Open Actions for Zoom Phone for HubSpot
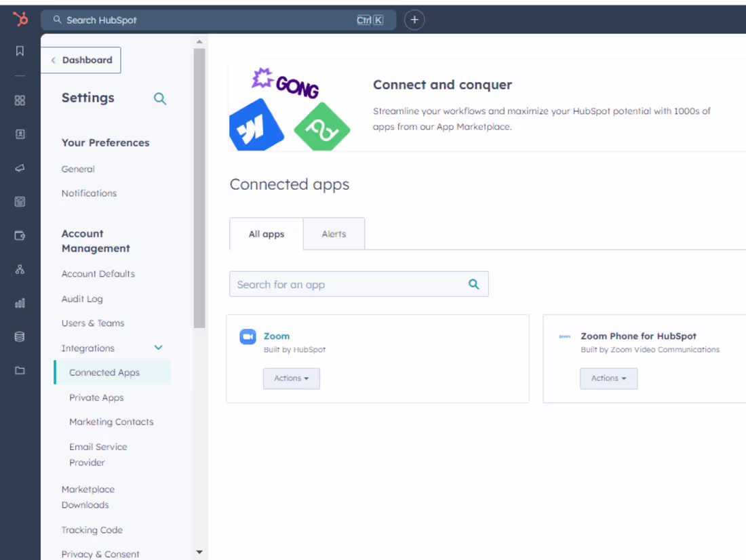This screenshot has width=746, height=560. click(x=608, y=378)
